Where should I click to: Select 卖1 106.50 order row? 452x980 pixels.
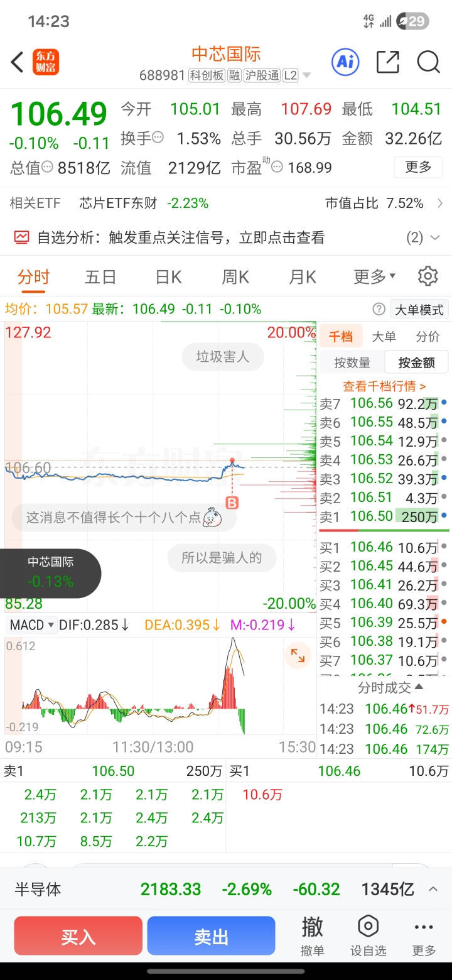(384, 517)
